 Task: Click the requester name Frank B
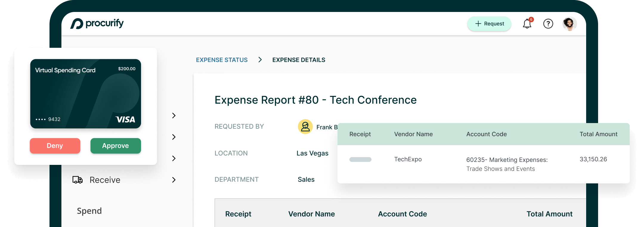tap(327, 127)
